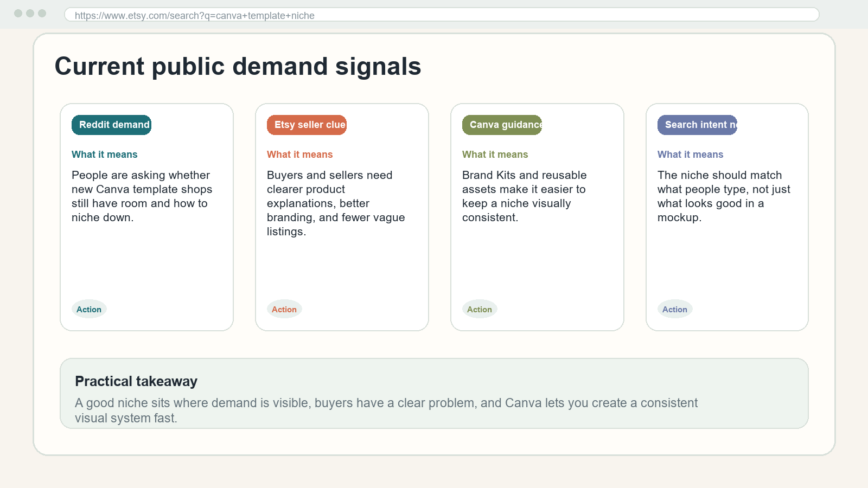Click 'What it means' in Search intent card

[x=691, y=155]
